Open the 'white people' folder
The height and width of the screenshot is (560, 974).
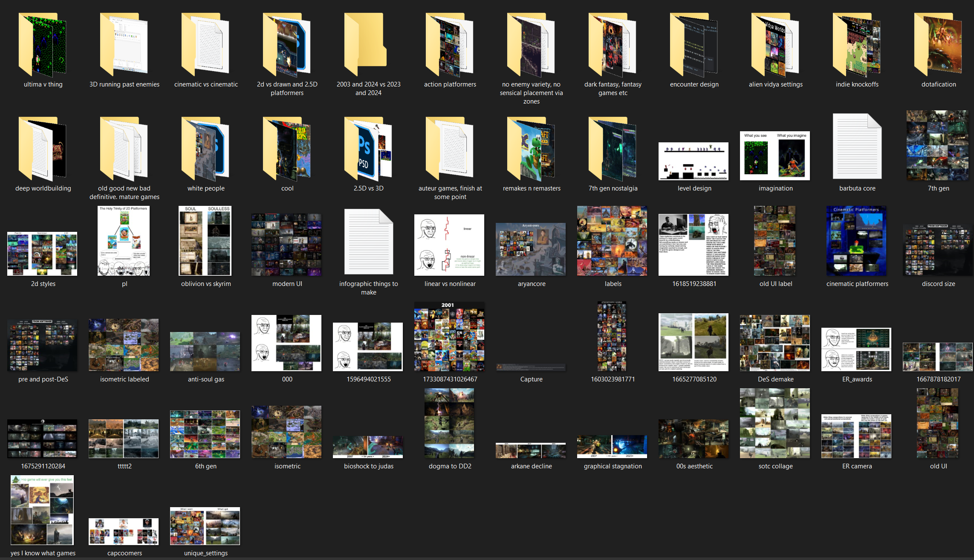(x=205, y=148)
